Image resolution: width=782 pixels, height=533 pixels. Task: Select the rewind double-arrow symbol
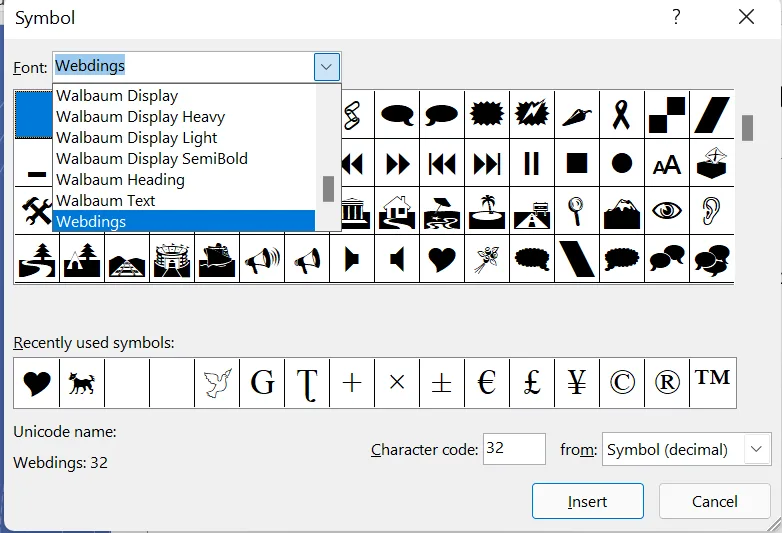352,163
